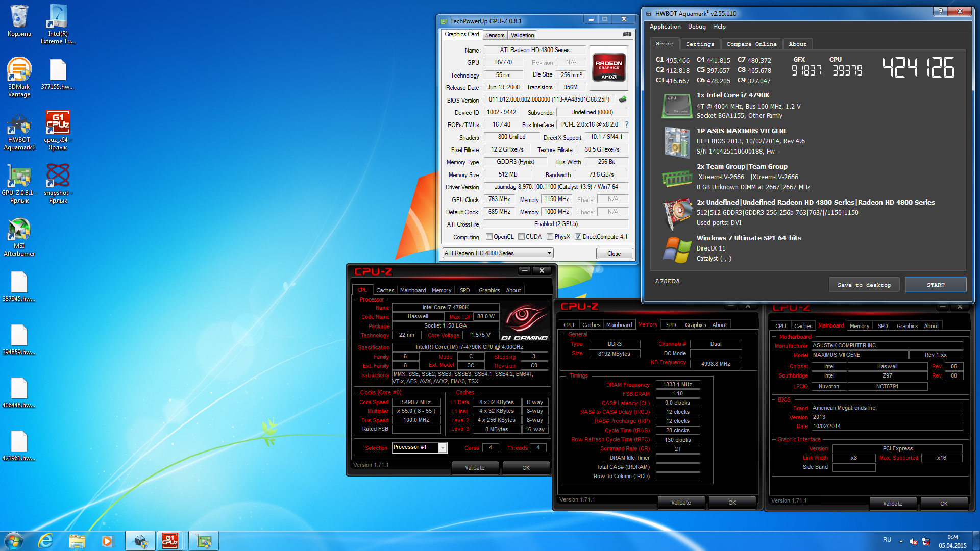Launch 3DMark Vantage desktop icon
This screenshot has height=551, width=980.
point(19,77)
